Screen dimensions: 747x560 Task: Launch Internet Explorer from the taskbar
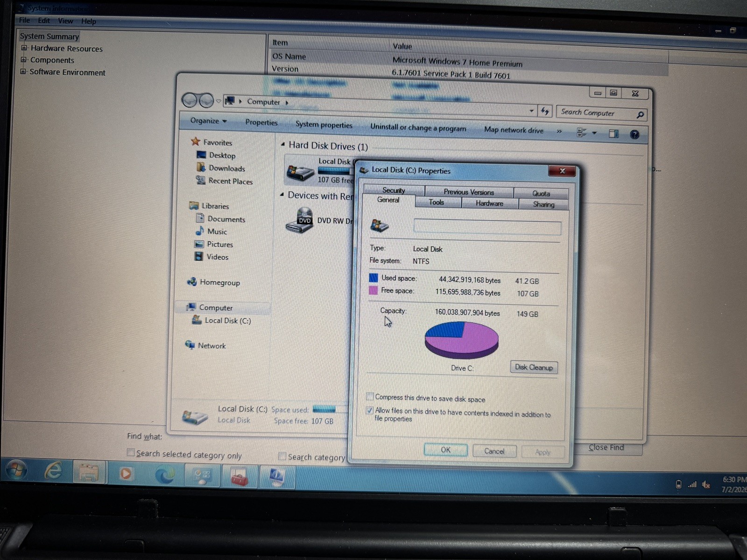pos(53,471)
